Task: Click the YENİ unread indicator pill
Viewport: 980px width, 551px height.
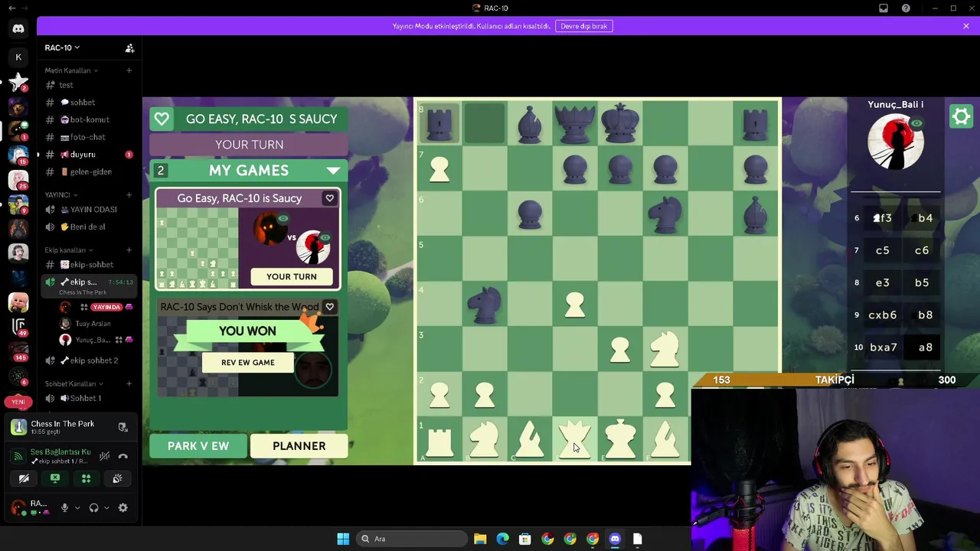Action: [x=18, y=402]
